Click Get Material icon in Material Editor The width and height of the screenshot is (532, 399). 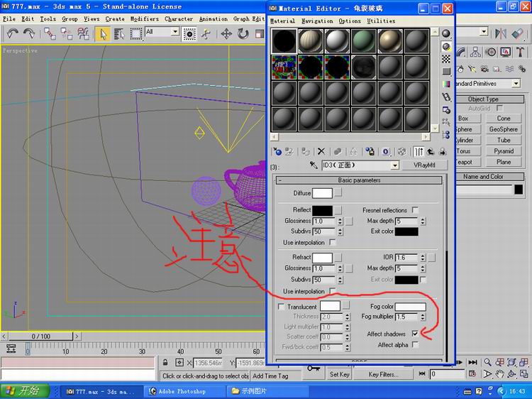pyautogui.click(x=277, y=151)
